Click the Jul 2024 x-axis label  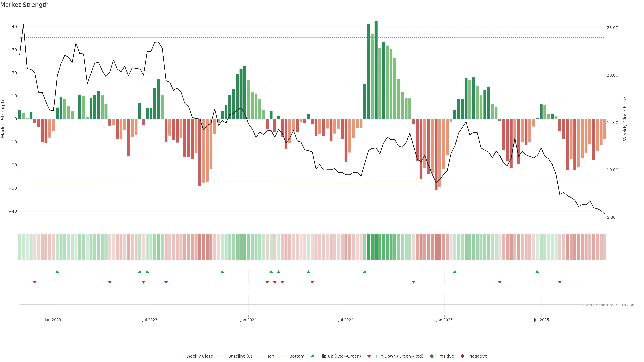[346, 320]
